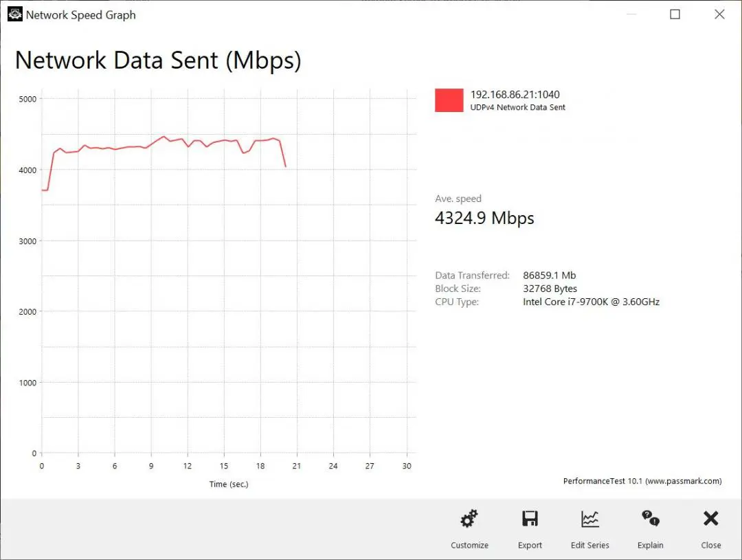742x560 pixels.
Task: Click the Export label text
Action: pos(530,546)
